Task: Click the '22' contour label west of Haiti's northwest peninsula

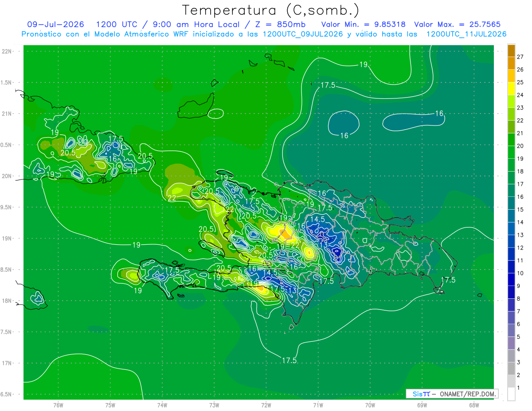Action: [172, 198]
